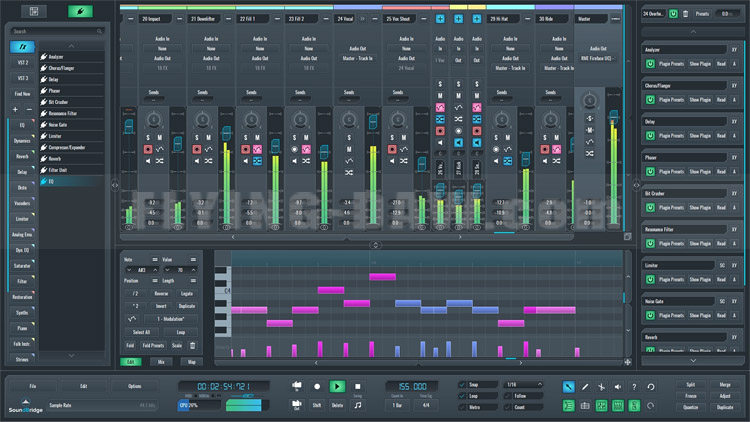750x422 pixels.
Task: Stop playback with the square stop button
Action: click(357, 386)
